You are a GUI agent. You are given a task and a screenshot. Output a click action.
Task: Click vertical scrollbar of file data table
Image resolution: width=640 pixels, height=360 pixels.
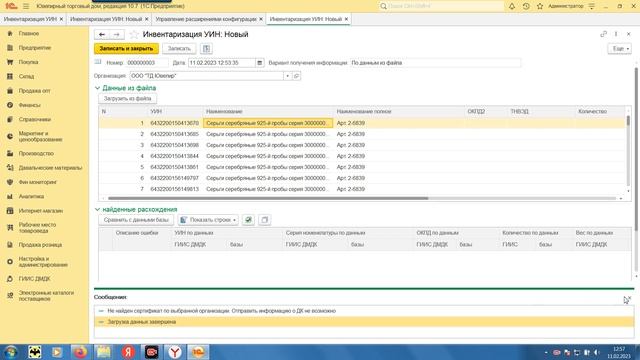(628, 121)
